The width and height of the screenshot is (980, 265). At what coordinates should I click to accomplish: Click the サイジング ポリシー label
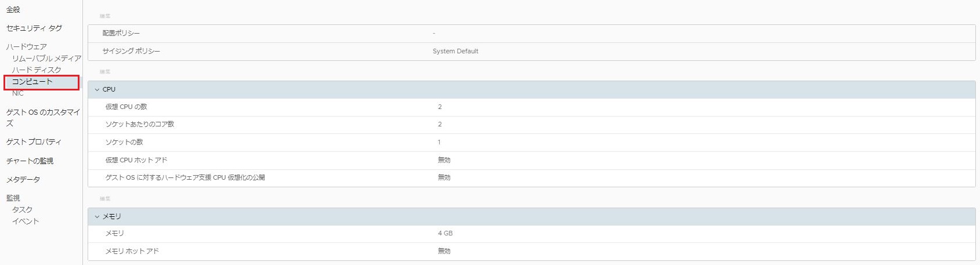[x=131, y=51]
